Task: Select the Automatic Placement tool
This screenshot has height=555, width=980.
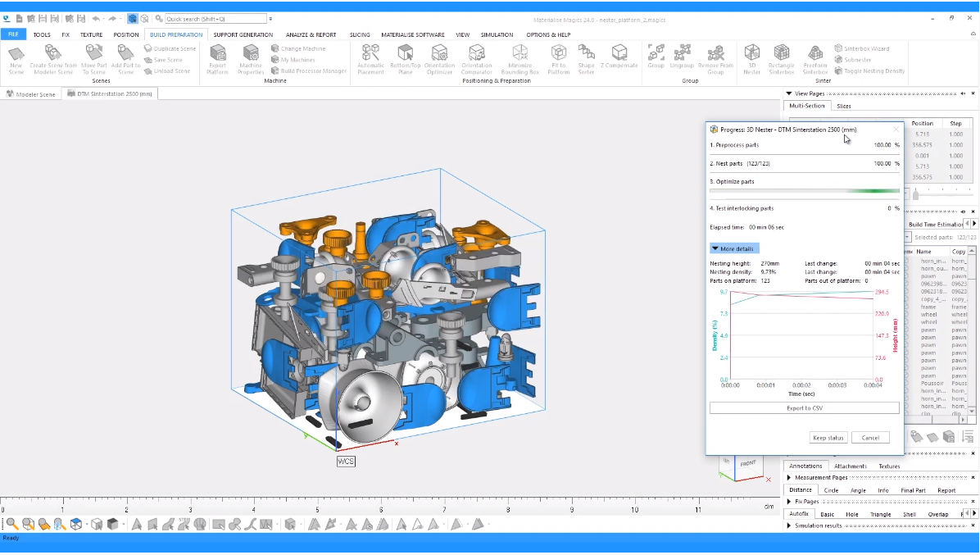Action: [370, 58]
